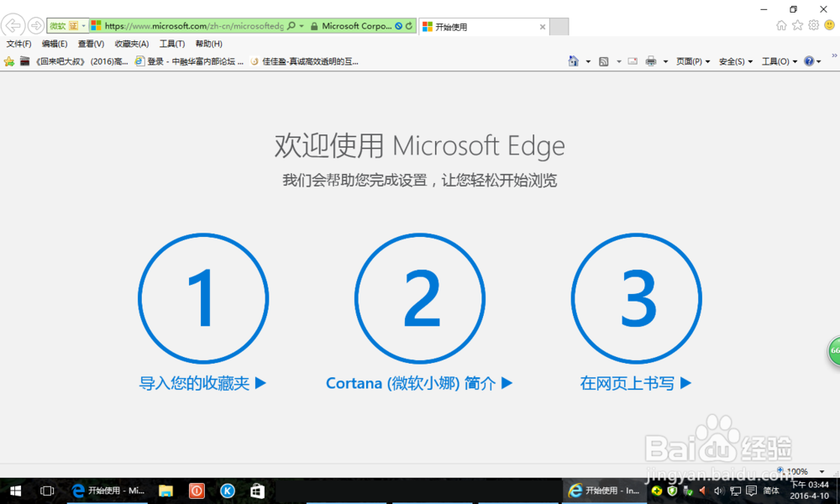Screen dimensions: 840x504
Task: Expand the RSS feeds dropdown arrow
Action: (619, 61)
